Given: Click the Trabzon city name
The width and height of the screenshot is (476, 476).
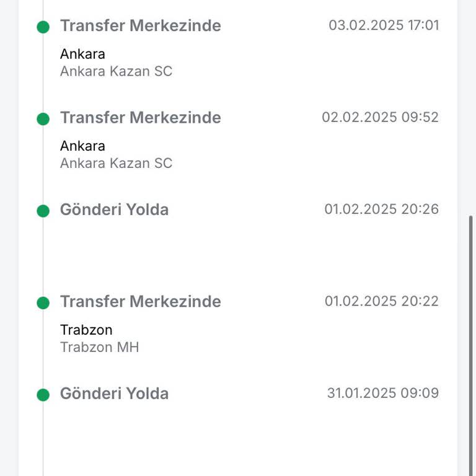Looking at the screenshot, I should (x=86, y=330).
